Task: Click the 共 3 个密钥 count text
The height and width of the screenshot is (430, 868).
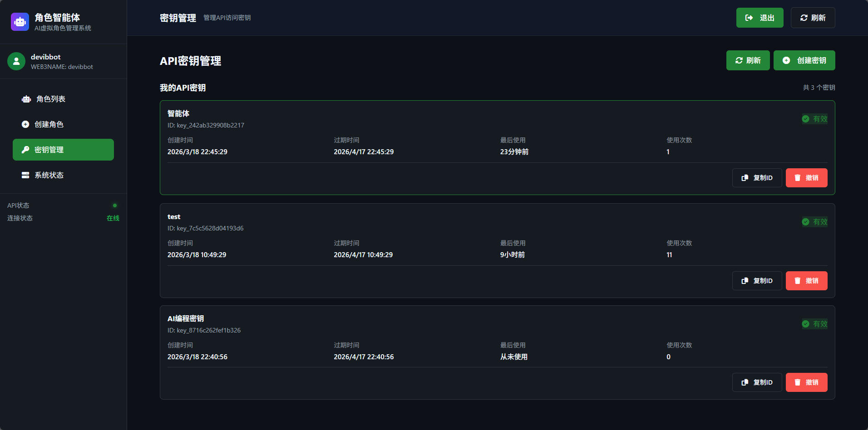Action: (819, 88)
